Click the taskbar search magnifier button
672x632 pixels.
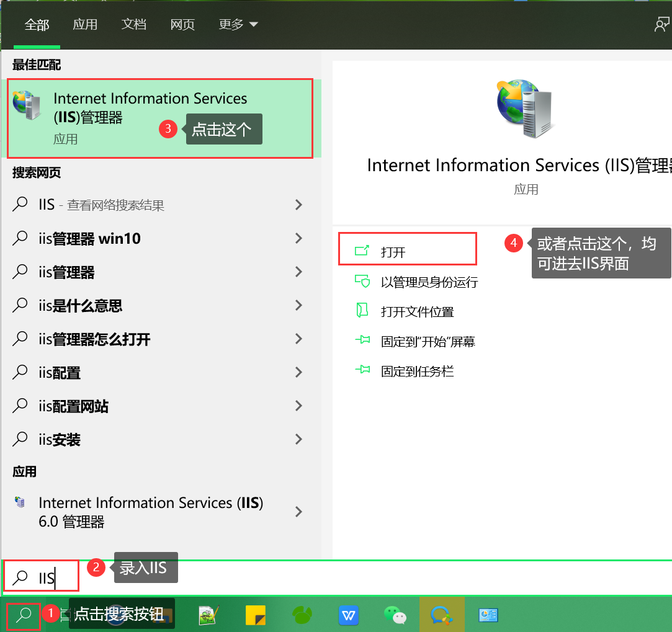point(24,615)
